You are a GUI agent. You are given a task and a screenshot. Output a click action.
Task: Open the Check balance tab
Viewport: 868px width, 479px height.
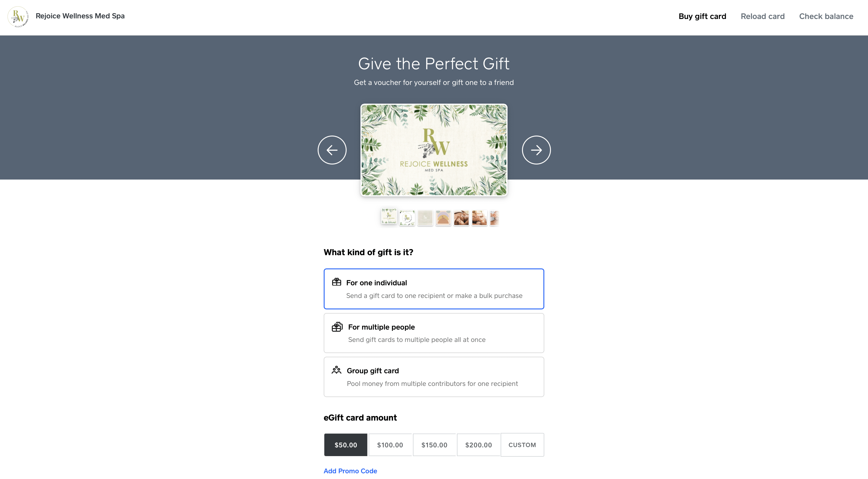[x=826, y=16]
